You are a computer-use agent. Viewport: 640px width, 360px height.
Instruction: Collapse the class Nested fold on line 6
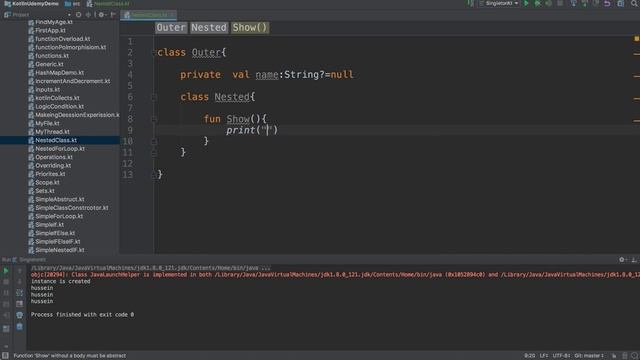(154, 97)
